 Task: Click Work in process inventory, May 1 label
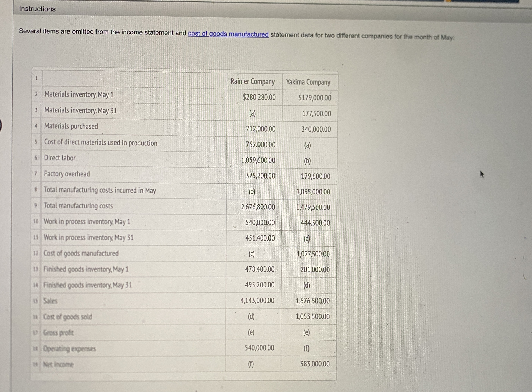point(87,222)
